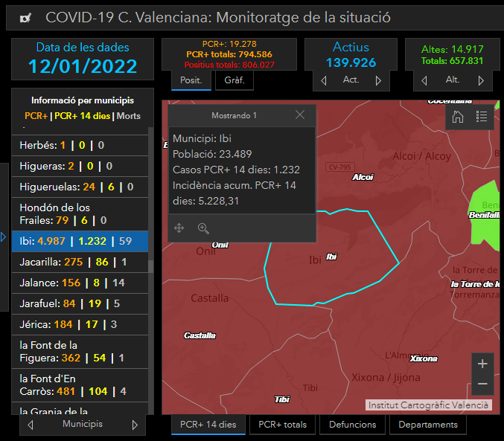Click the Act. label under Actius
This screenshot has height=441, width=504.
tap(351, 80)
